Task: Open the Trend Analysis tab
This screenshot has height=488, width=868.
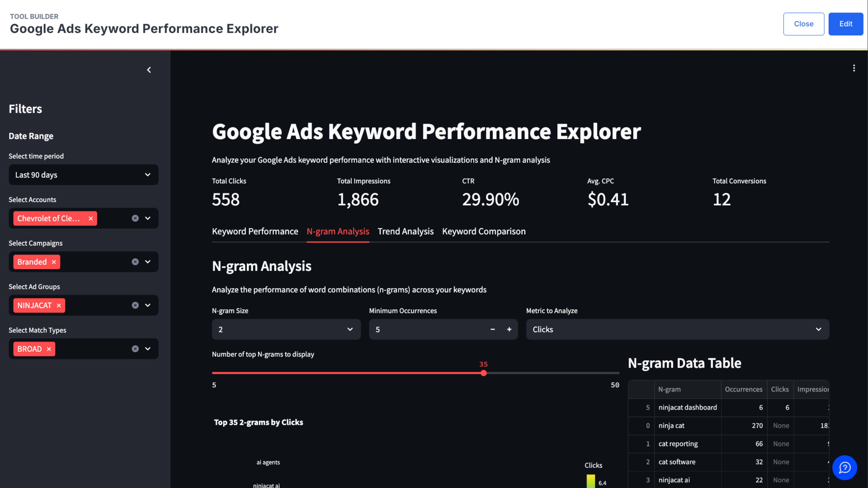Action: [405, 231]
